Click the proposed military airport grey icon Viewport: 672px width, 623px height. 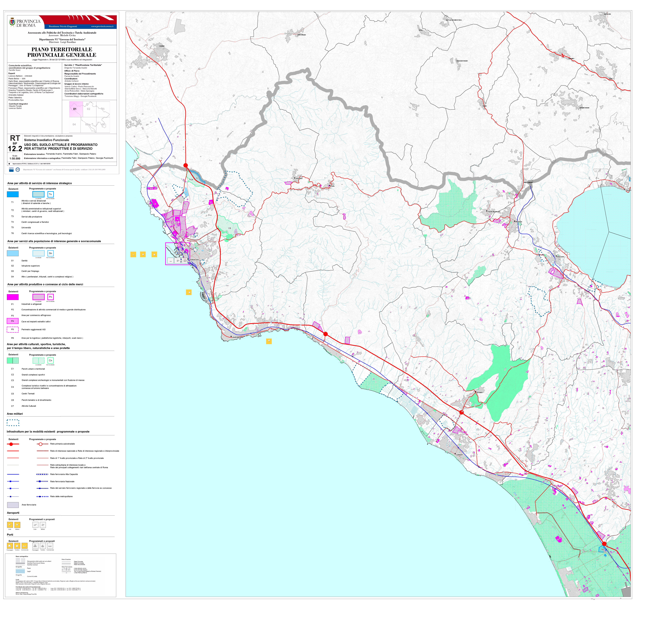click(43, 525)
